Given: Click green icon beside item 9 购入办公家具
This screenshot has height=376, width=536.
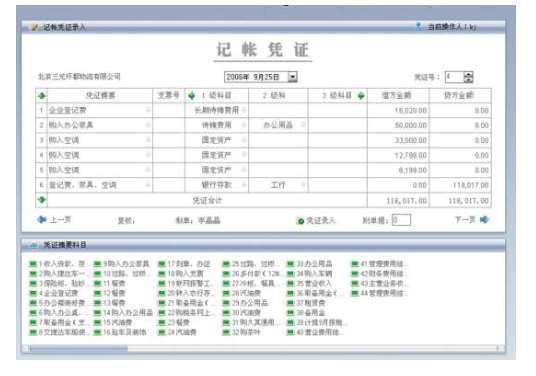Looking at the screenshot, I should tap(97, 264).
